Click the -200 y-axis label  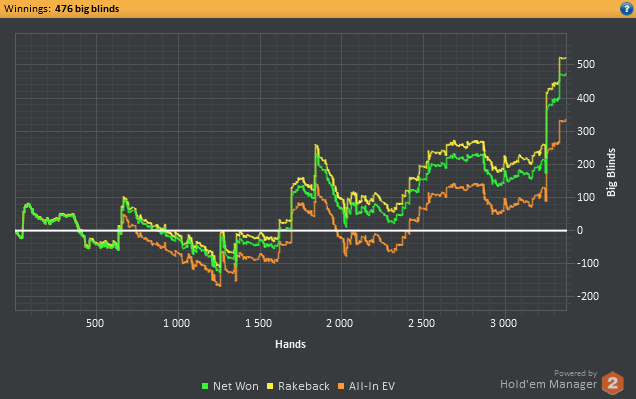[588, 296]
